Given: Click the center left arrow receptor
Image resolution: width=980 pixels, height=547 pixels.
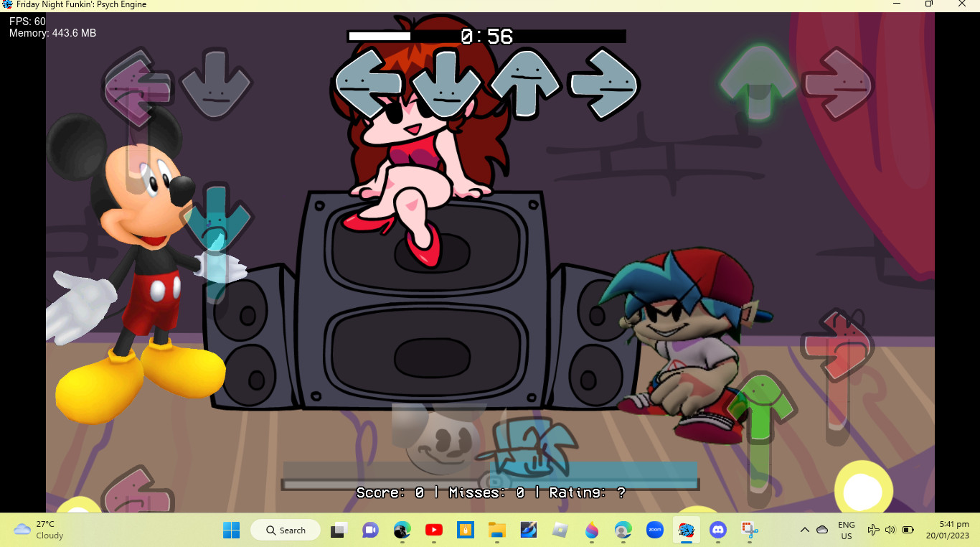Looking at the screenshot, I should pos(369,84).
